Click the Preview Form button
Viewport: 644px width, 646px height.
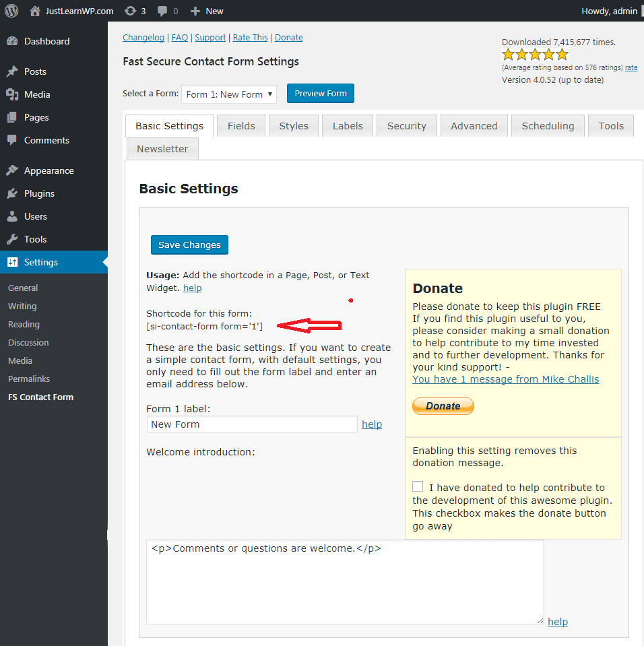pyautogui.click(x=321, y=94)
